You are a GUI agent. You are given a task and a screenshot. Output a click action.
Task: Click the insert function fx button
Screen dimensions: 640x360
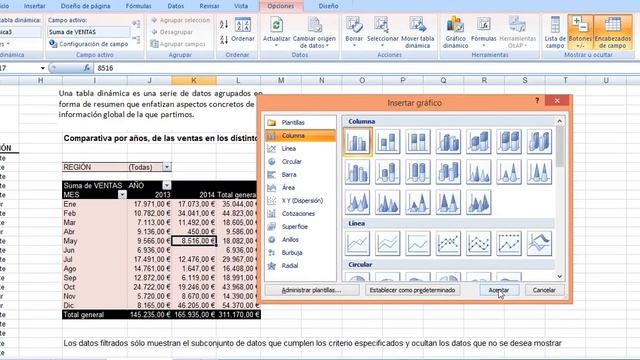click(87, 68)
